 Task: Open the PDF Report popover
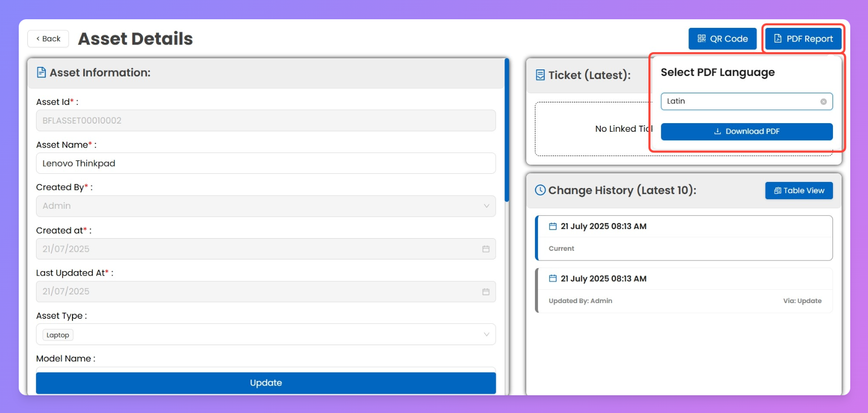pos(803,39)
